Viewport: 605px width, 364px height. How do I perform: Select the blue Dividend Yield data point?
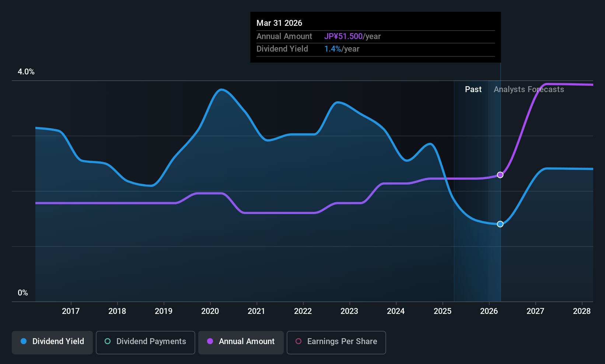pos(500,224)
